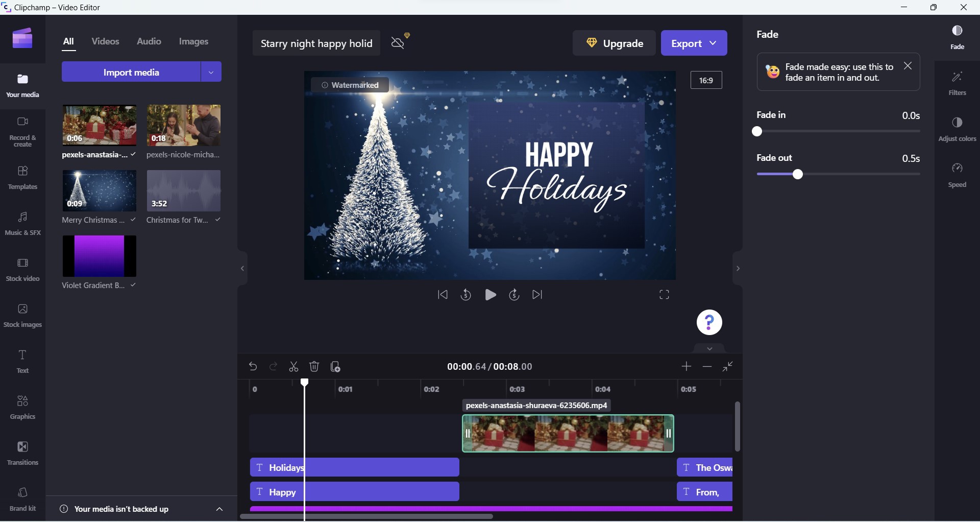Click the Fade in slider handle
The image size is (980, 522).
[757, 132]
